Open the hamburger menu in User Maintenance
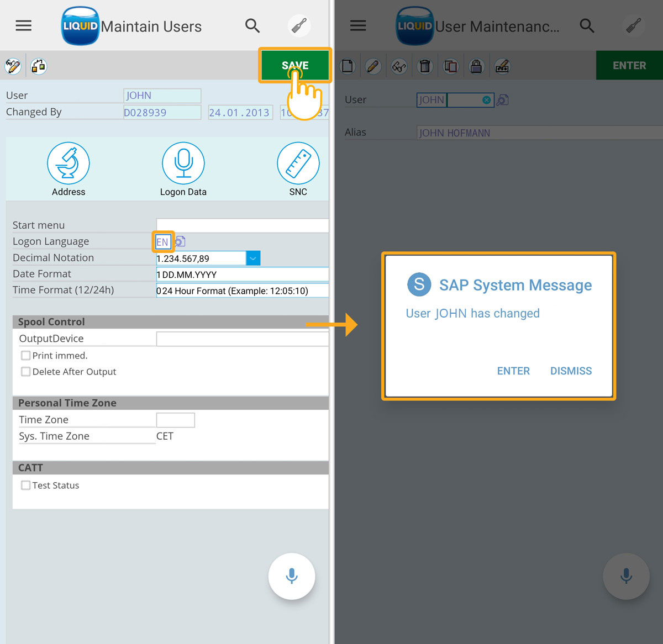Viewport: 663px width, 644px height. tap(358, 26)
